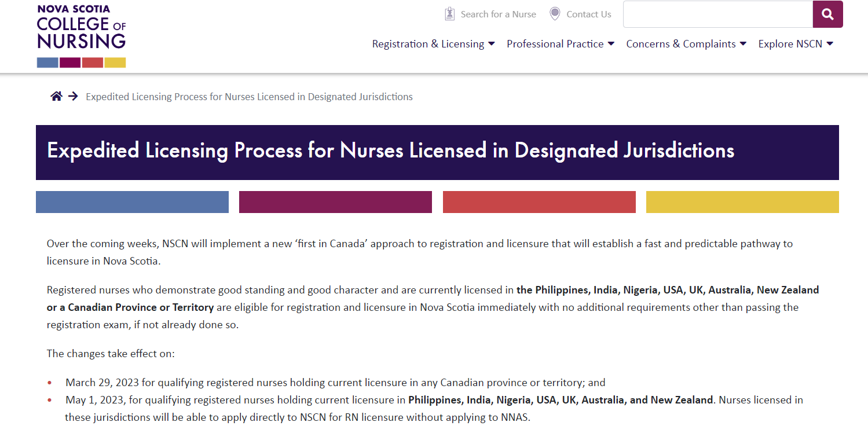The image size is (868, 433).
Task: Click the page title banner heading
Action: (391, 151)
